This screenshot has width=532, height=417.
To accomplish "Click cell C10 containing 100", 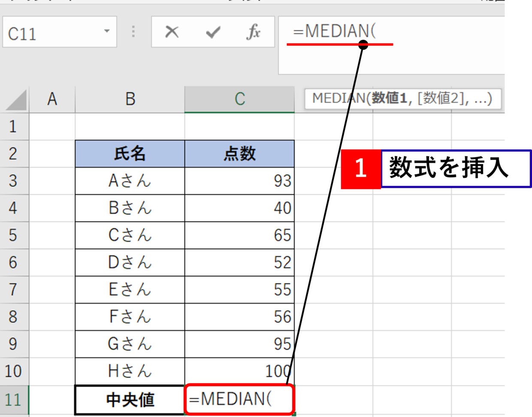I will [239, 371].
